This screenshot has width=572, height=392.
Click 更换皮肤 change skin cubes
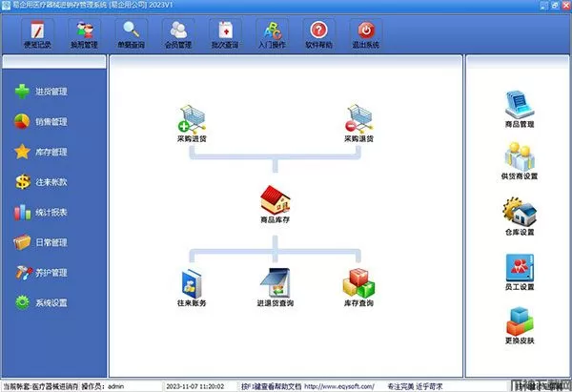[x=520, y=325]
